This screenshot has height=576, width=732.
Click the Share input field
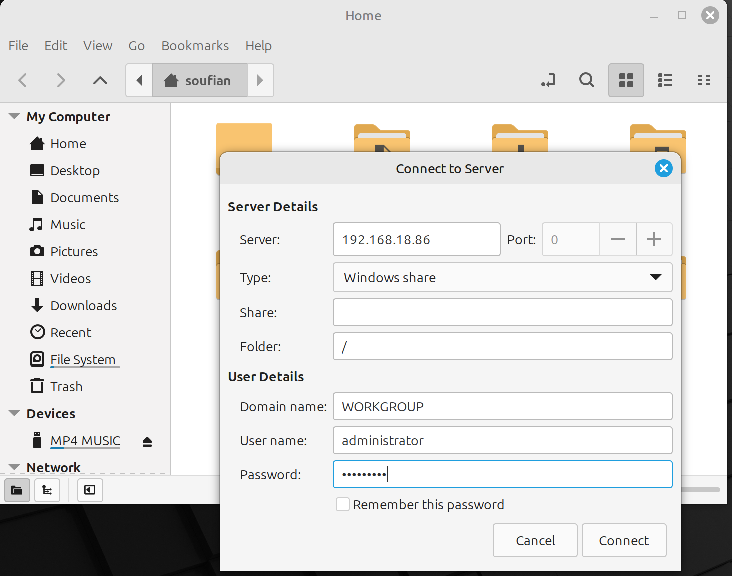(502, 312)
